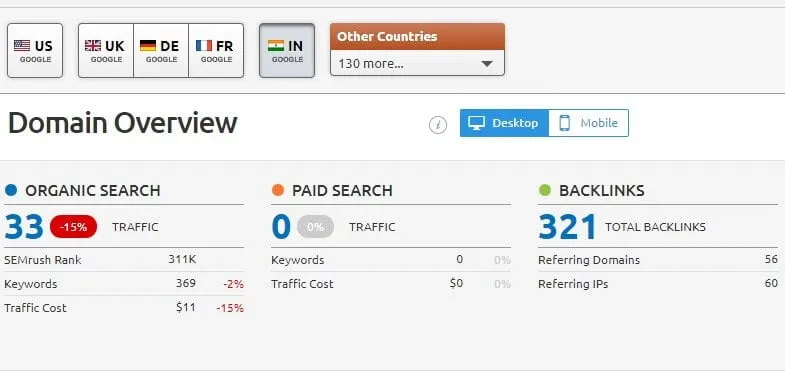The height and width of the screenshot is (383, 785).
Task: Click the US flag icon
Action: (22, 46)
